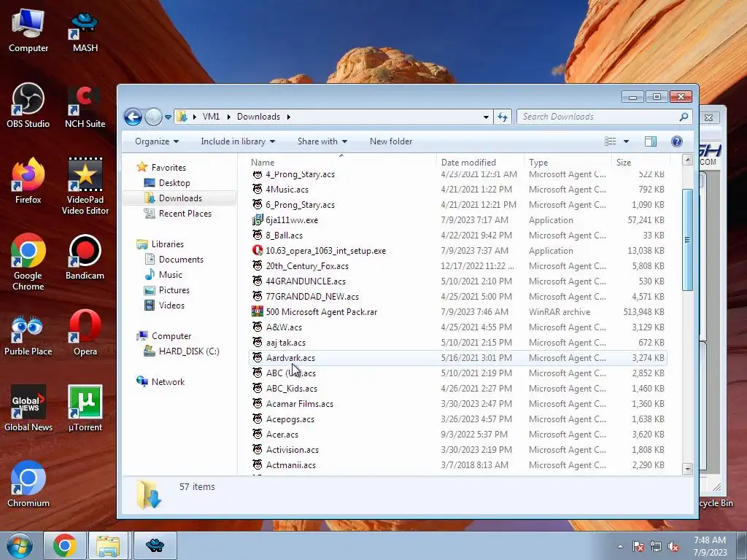Expand the address bar history dropdown
The image size is (747, 560).
(486, 117)
